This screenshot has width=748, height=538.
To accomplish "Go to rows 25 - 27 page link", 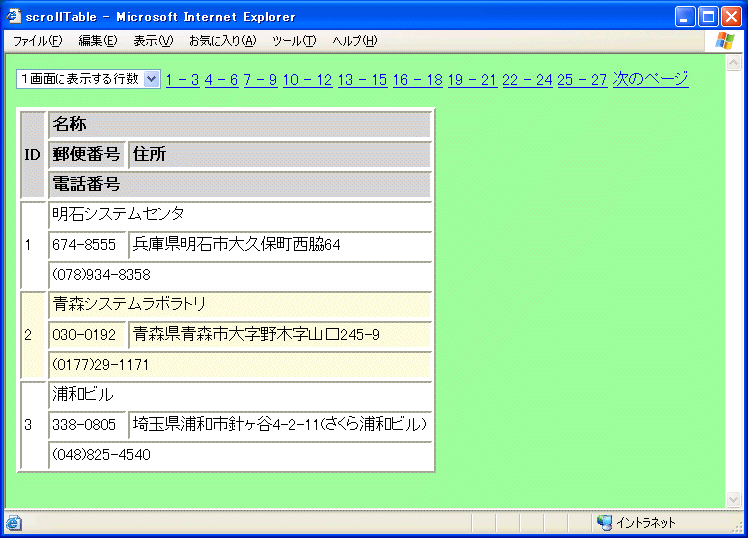I will [582, 80].
